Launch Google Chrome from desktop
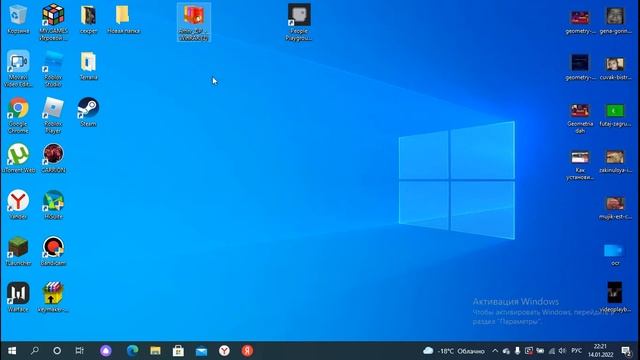Viewport: 640px width, 360px height. pyautogui.click(x=18, y=115)
